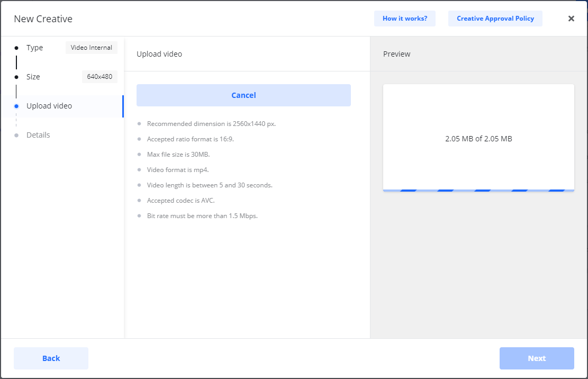Go to the Size step

[33, 77]
